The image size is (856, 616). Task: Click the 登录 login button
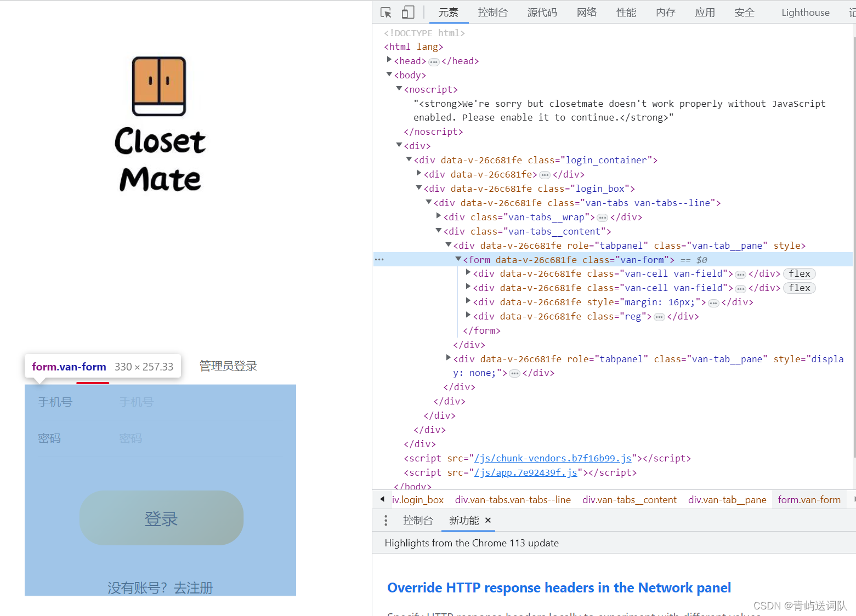pyautogui.click(x=161, y=518)
